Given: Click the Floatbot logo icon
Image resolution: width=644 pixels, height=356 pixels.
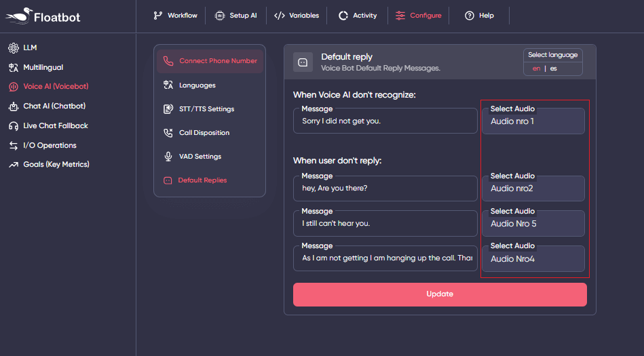Looking at the screenshot, I should pyautogui.click(x=18, y=15).
